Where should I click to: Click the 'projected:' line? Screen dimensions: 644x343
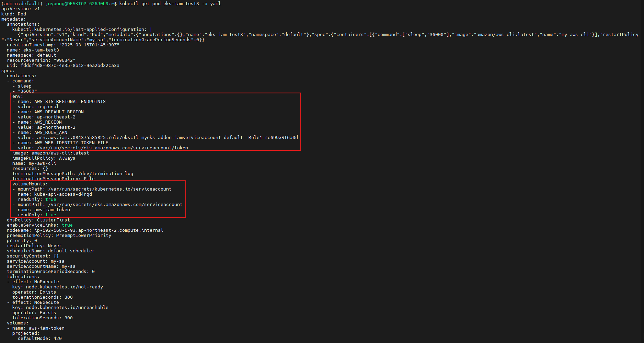[26, 333]
